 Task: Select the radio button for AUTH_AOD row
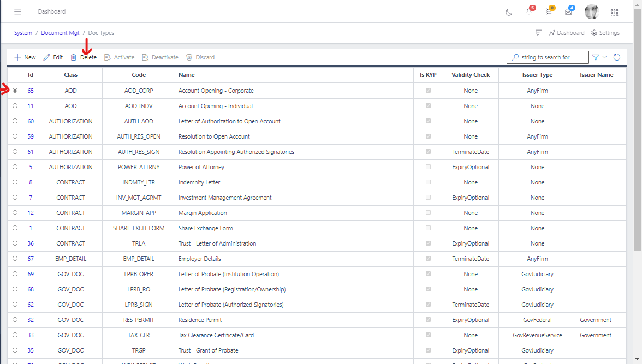click(x=15, y=121)
